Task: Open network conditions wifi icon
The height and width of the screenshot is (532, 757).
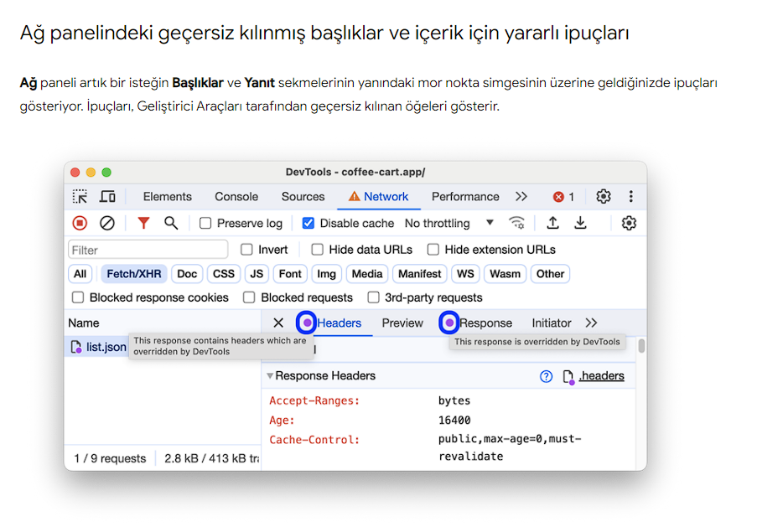Action: (x=516, y=223)
